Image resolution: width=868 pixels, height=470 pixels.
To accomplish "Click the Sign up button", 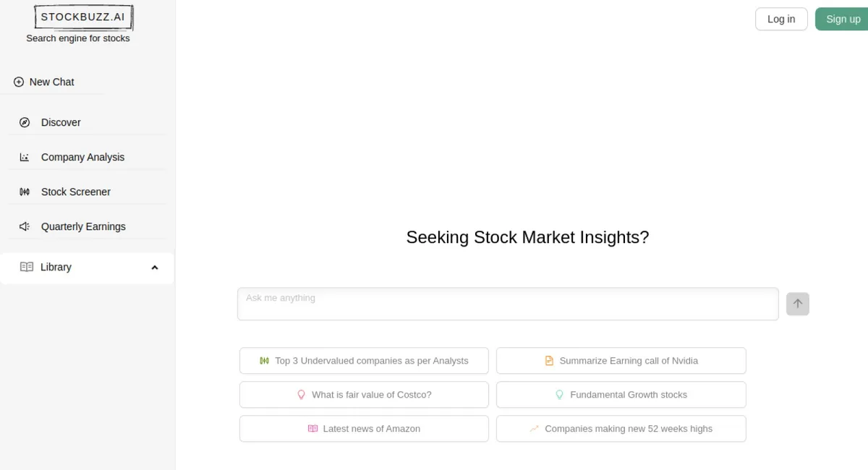I will coord(843,20).
